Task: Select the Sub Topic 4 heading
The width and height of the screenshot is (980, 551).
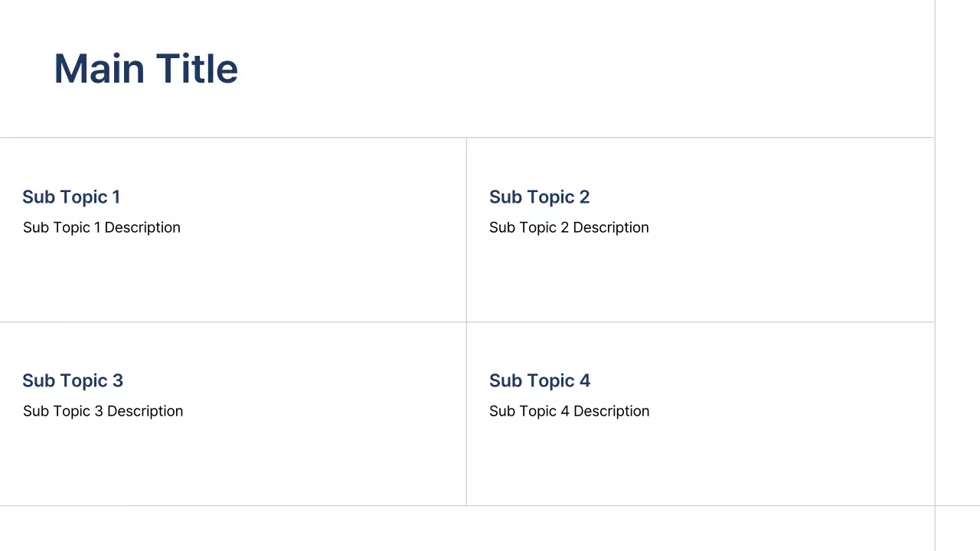Action: 540,381
